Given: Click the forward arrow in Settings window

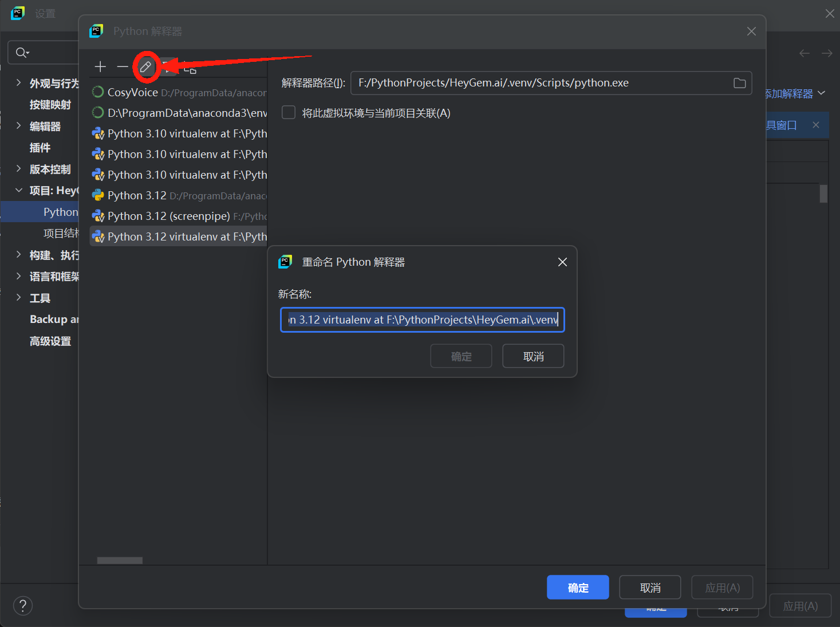Looking at the screenshot, I should click(827, 53).
